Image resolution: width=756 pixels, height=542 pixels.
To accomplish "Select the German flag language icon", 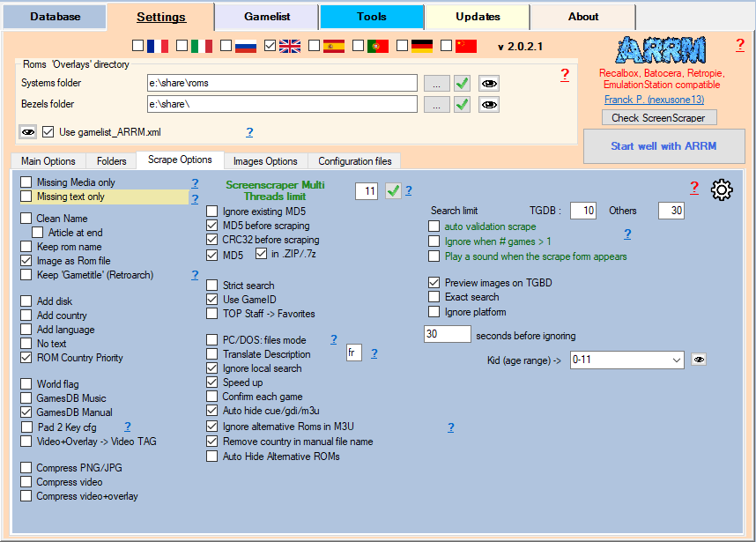I will tap(422, 46).
